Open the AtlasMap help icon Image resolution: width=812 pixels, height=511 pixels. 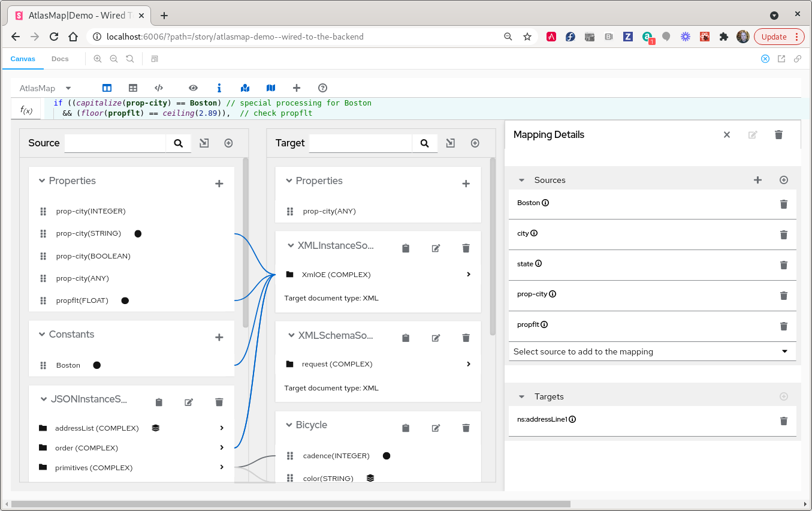[323, 88]
